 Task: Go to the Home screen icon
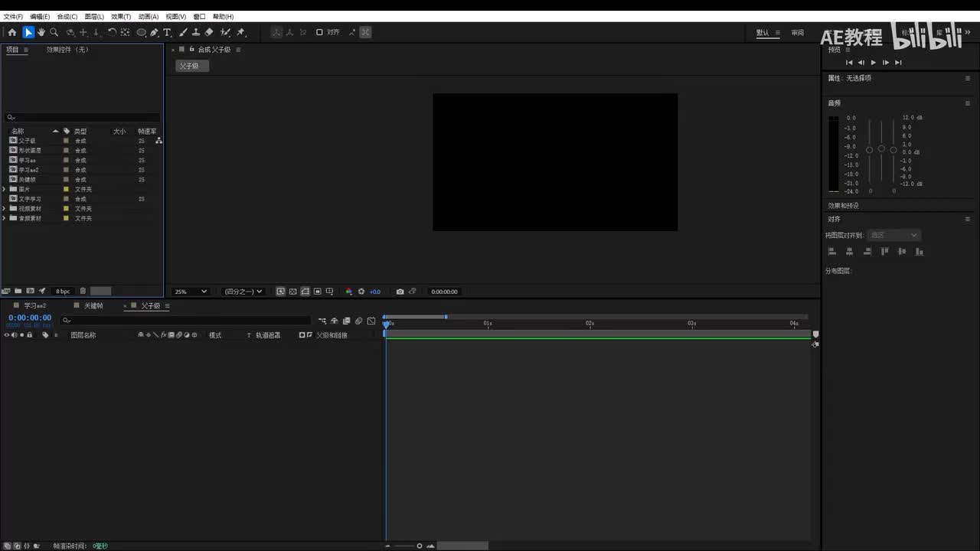click(12, 32)
